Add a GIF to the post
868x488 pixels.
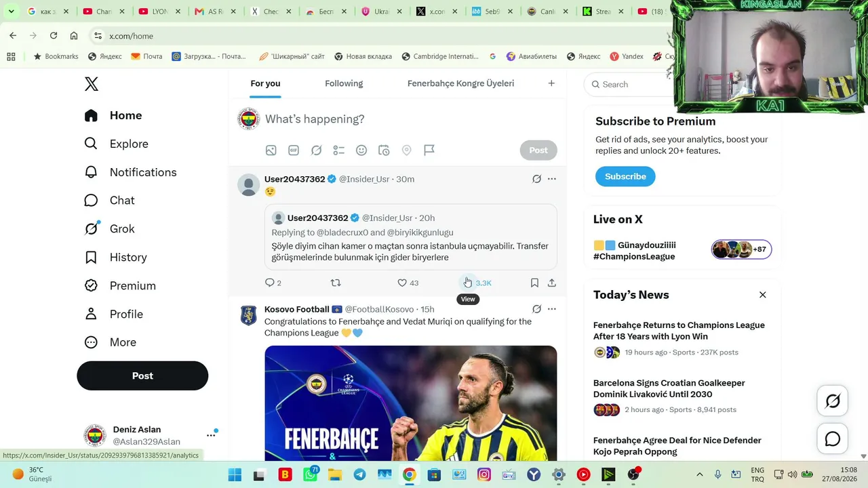(x=294, y=150)
